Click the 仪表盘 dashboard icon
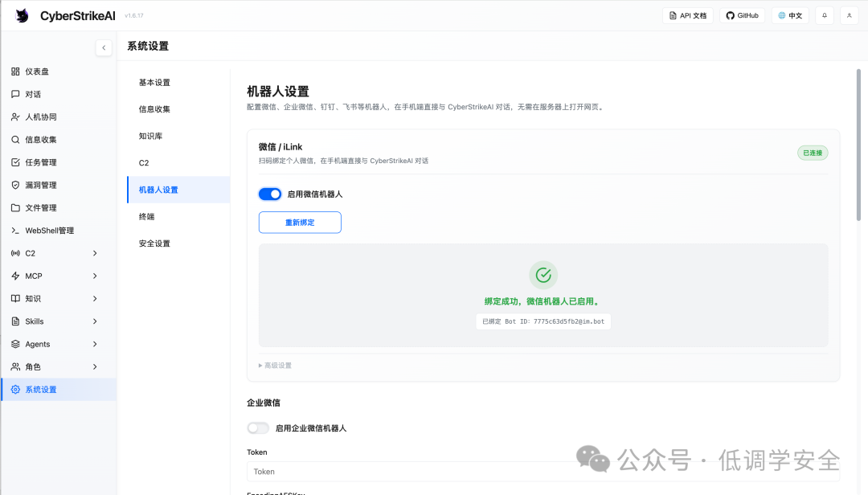Screen dimensions: 868x495 point(15,72)
